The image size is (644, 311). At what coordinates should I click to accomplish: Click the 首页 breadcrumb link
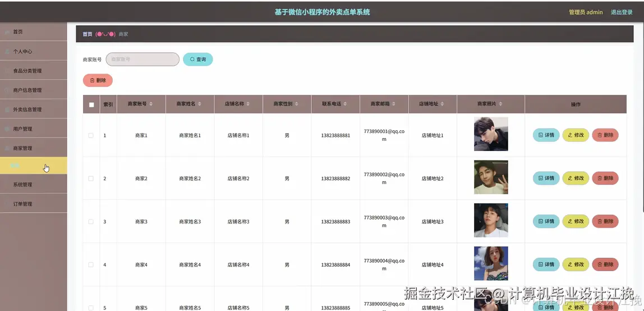pyautogui.click(x=88, y=34)
